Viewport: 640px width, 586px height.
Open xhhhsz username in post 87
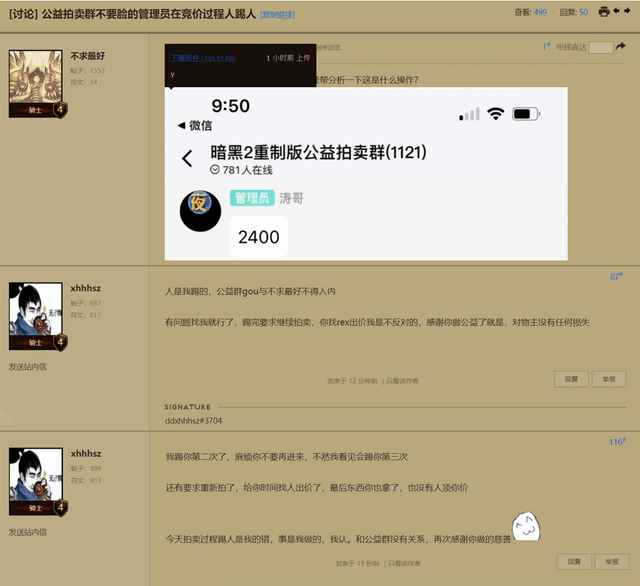[x=86, y=288]
